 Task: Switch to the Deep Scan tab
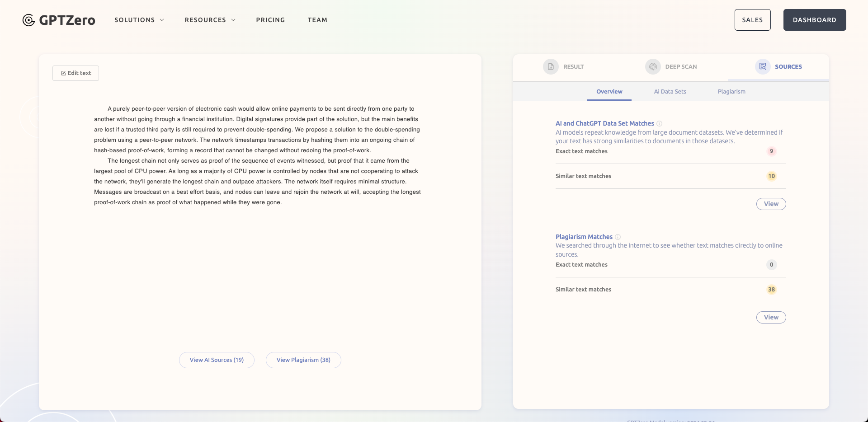coord(671,67)
